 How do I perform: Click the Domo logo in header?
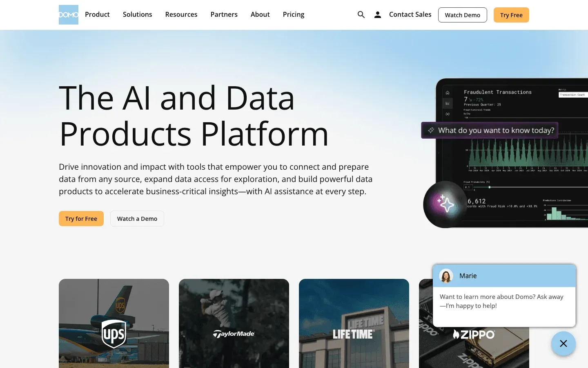(x=69, y=15)
